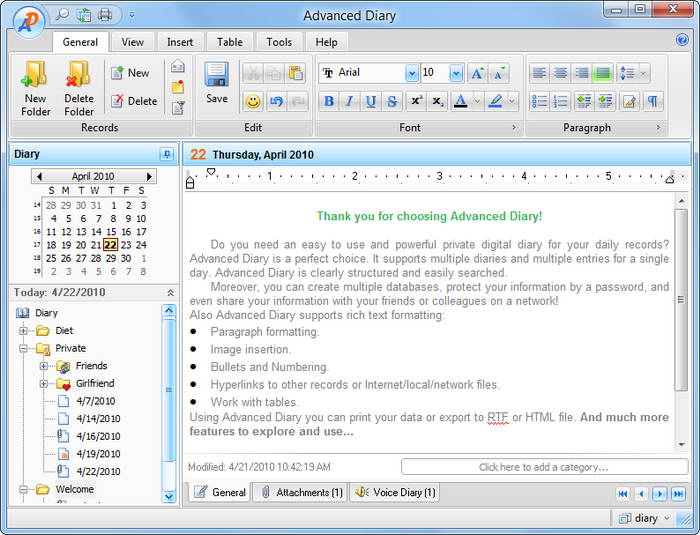Click the print icon in quick toolbar

(x=104, y=15)
